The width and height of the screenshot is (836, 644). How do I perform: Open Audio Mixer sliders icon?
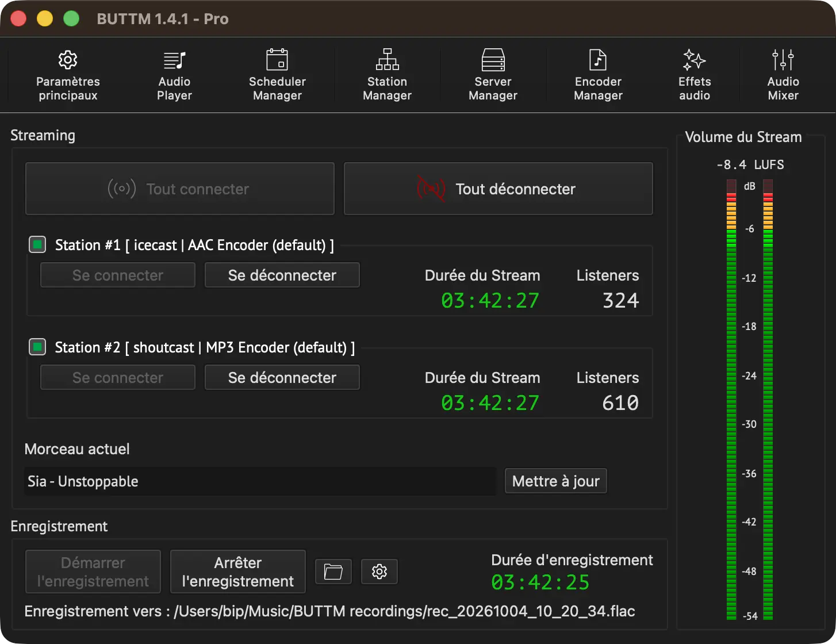tap(783, 60)
